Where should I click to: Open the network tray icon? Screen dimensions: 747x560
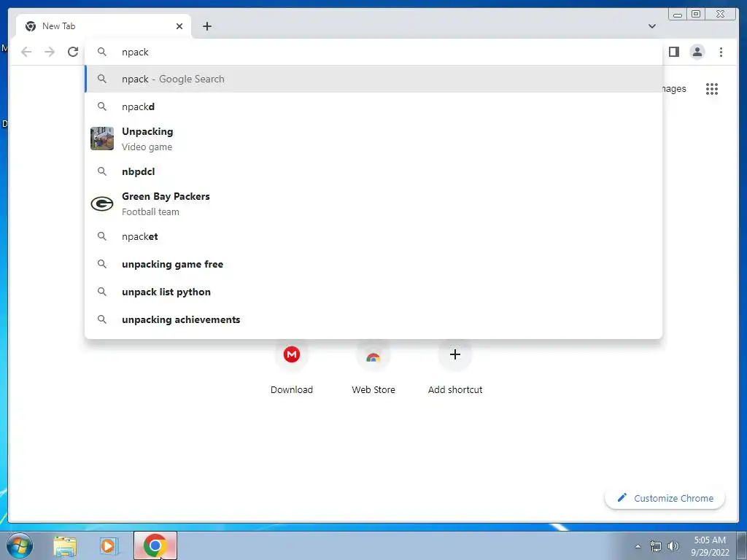coord(656,546)
